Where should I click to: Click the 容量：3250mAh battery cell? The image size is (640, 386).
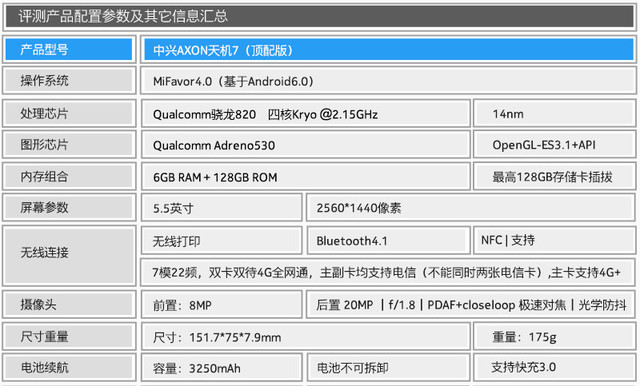pos(222,368)
